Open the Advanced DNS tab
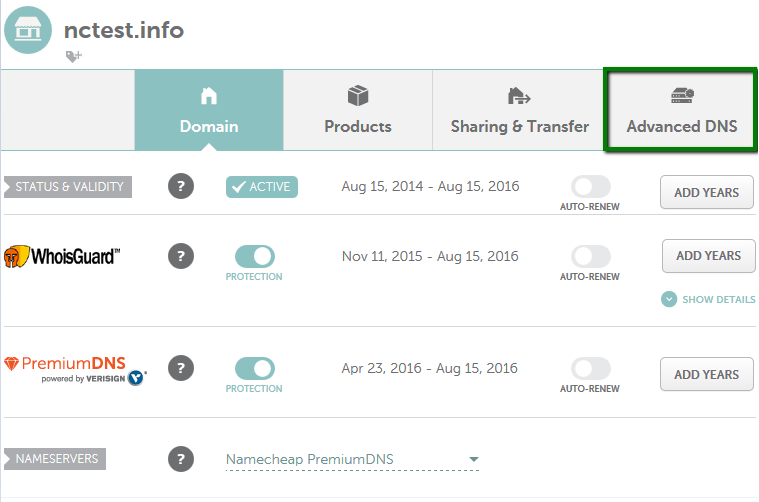Image resolution: width=759 pixels, height=502 pixels. coord(681,110)
